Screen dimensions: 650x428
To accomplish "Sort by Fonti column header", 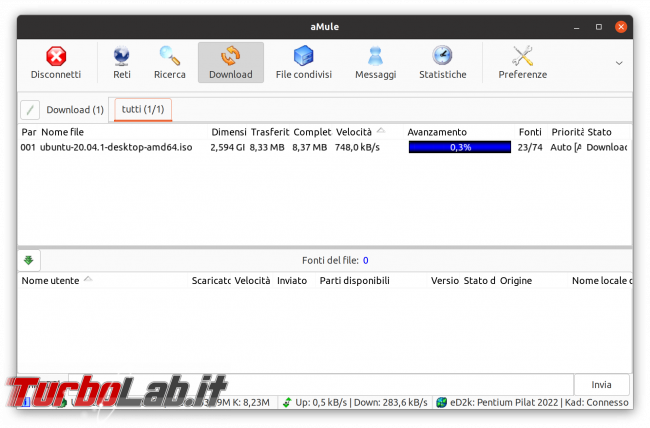I will 530,132.
